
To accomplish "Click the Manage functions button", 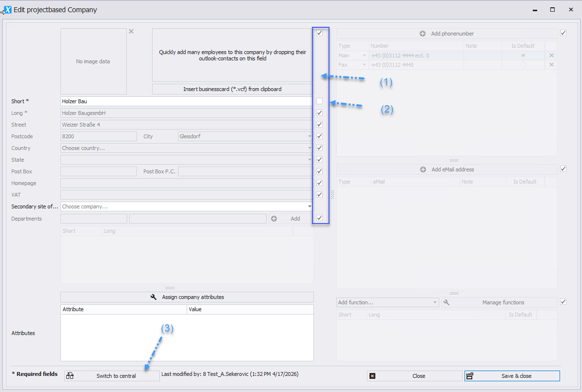I will coord(499,302).
